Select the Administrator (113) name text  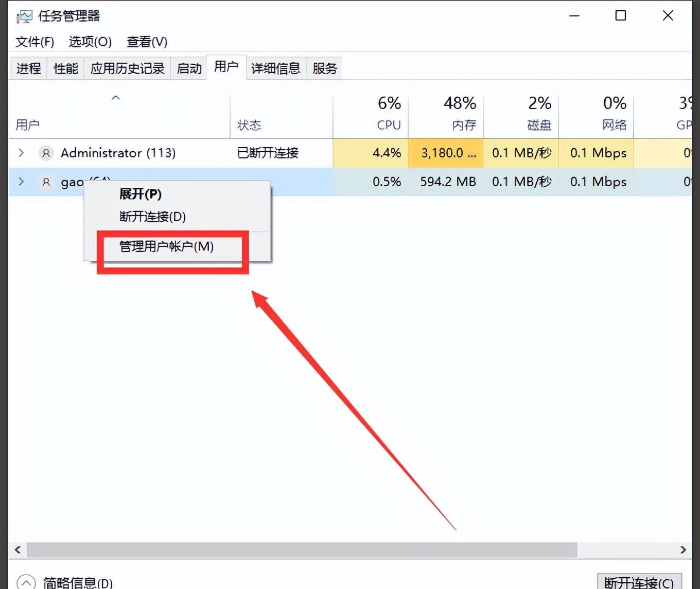click(x=118, y=153)
